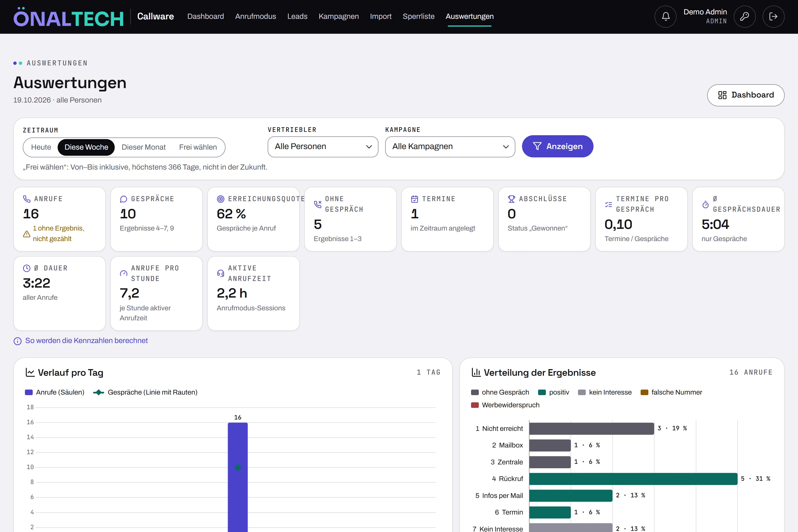Image resolution: width=798 pixels, height=532 pixels.
Task: Open the notifications bell
Action: pos(665,16)
